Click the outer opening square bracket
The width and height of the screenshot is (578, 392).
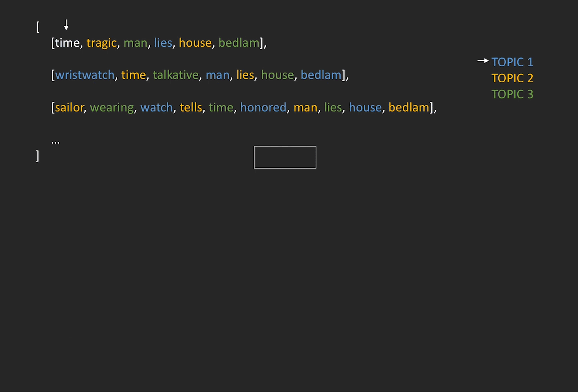(x=38, y=27)
